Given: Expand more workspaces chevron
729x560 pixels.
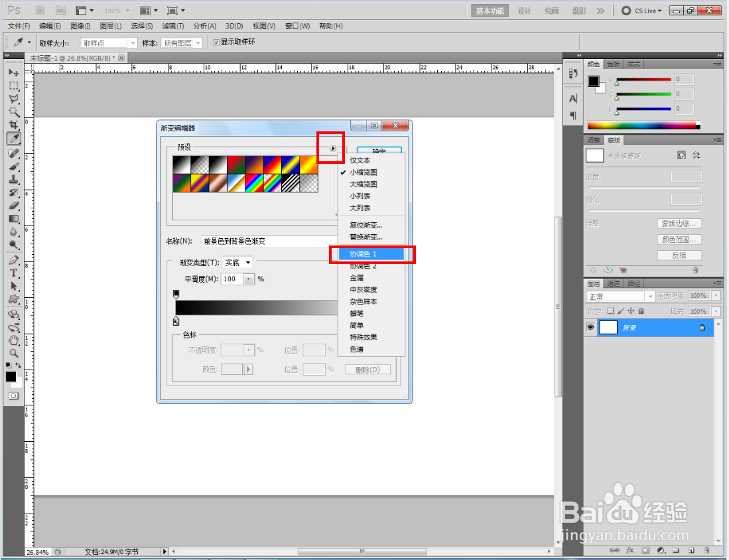Looking at the screenshot, I should click(x=601, y=11).
